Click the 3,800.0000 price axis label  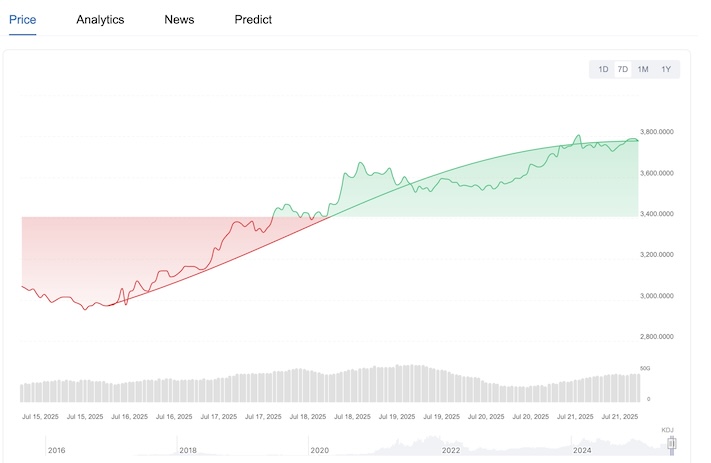(x=662, y=132)
